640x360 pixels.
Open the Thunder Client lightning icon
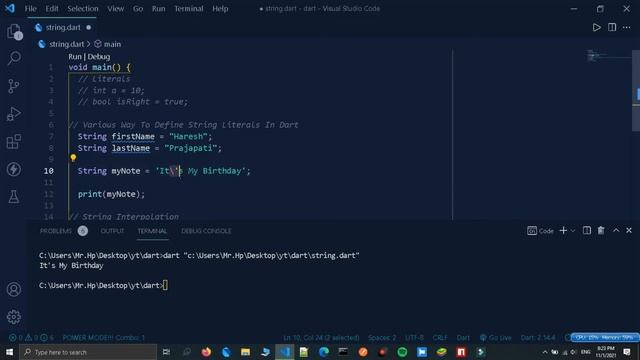pos(14,169)
